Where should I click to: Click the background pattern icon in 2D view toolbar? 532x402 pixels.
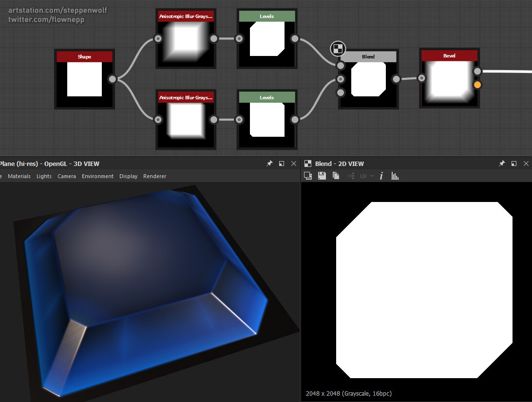308,176
